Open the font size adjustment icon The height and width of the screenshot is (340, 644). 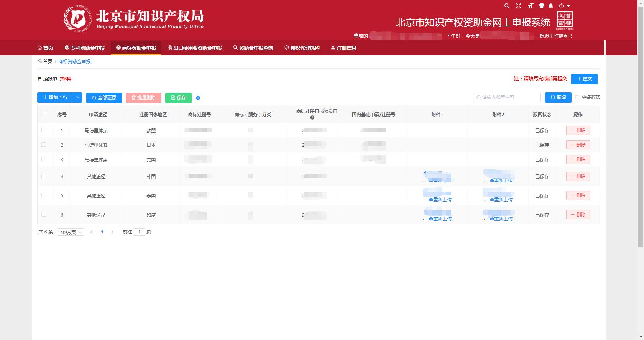pos(531,6)
